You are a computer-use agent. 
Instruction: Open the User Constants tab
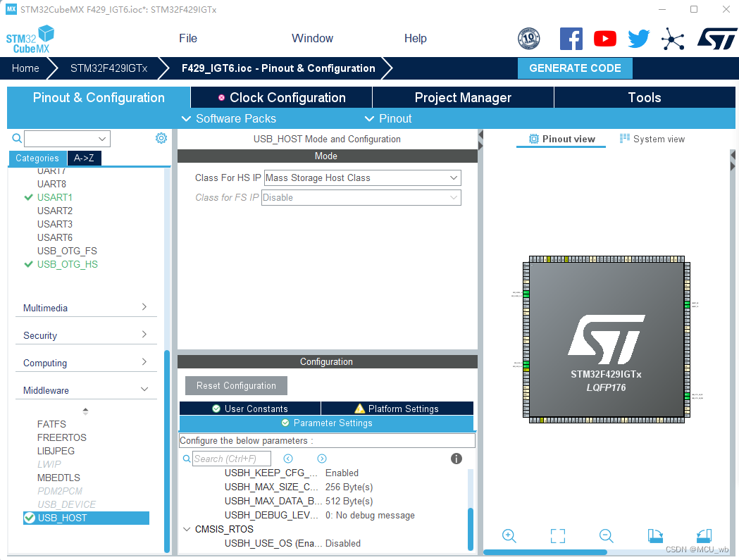250,409
